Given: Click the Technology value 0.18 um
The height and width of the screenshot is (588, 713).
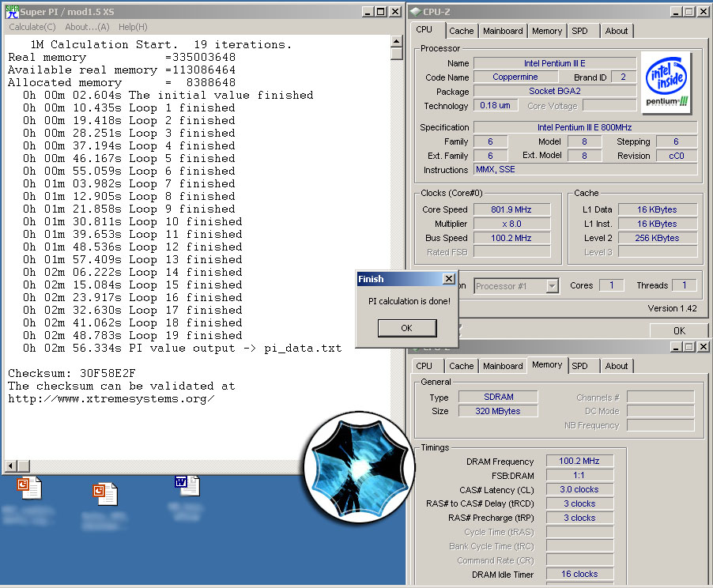Looking at the screenshot, I should click(495, 105).
